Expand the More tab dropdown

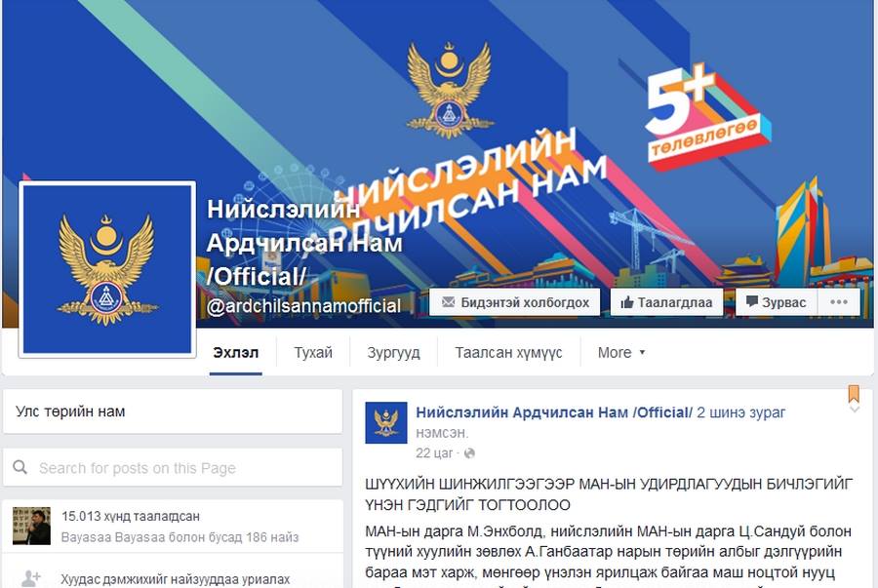[x=621, y=352]
